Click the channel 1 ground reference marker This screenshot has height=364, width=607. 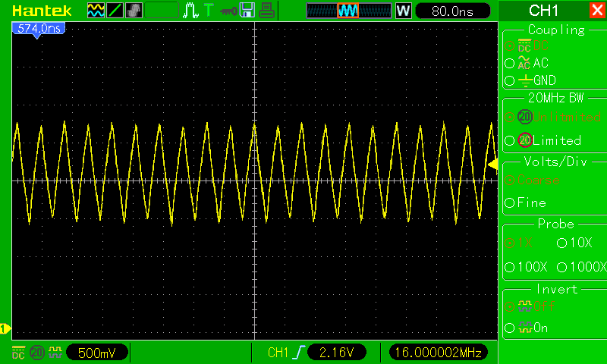(5, 329)
